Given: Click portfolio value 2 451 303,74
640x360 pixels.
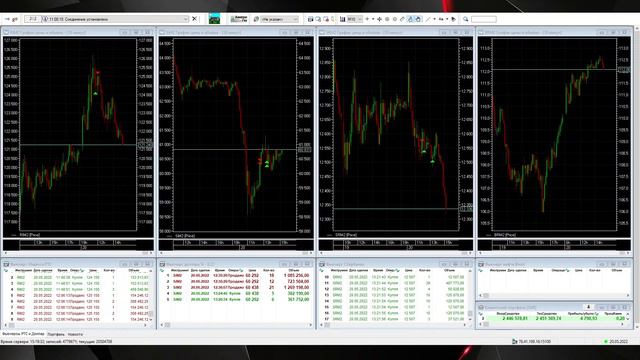Looking at the screenshot, I should tap(548, 318).
